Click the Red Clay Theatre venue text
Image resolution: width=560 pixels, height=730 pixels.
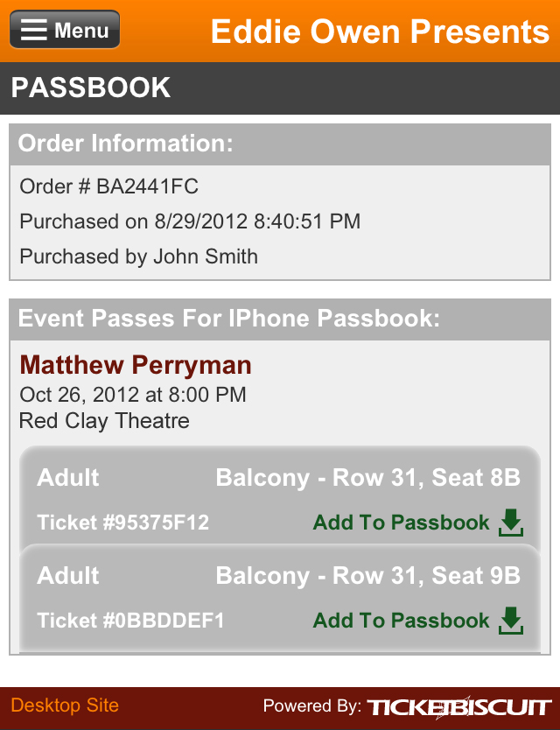[104, 421]
